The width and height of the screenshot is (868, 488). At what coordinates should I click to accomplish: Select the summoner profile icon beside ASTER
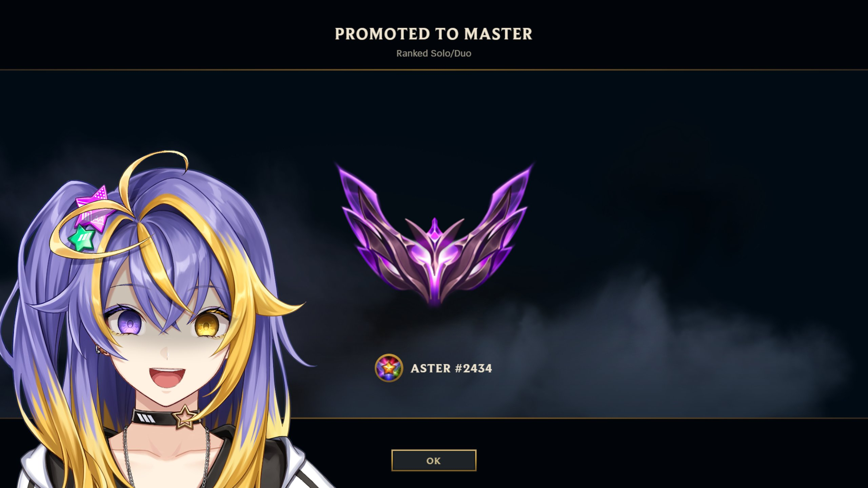coord(389,368)
